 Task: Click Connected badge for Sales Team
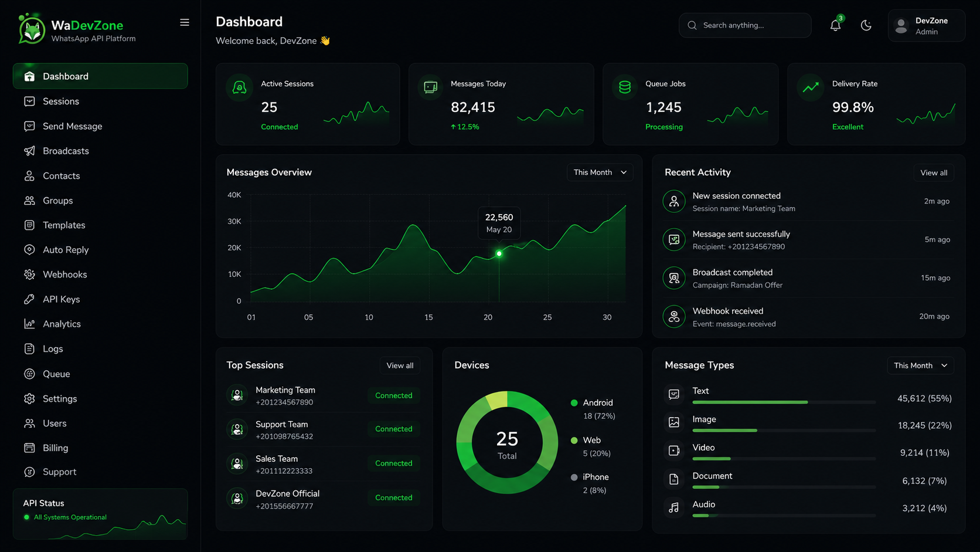394,463
